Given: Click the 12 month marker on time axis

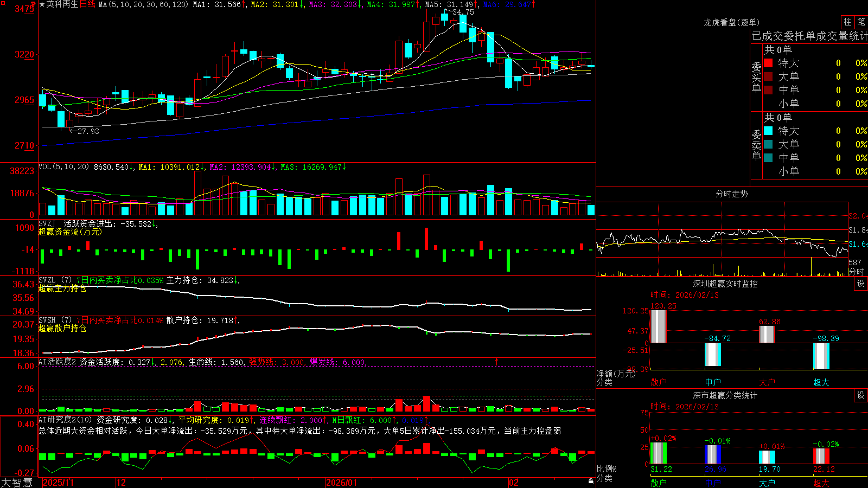Looking at the screenshot, I should [x=122, y=483].
